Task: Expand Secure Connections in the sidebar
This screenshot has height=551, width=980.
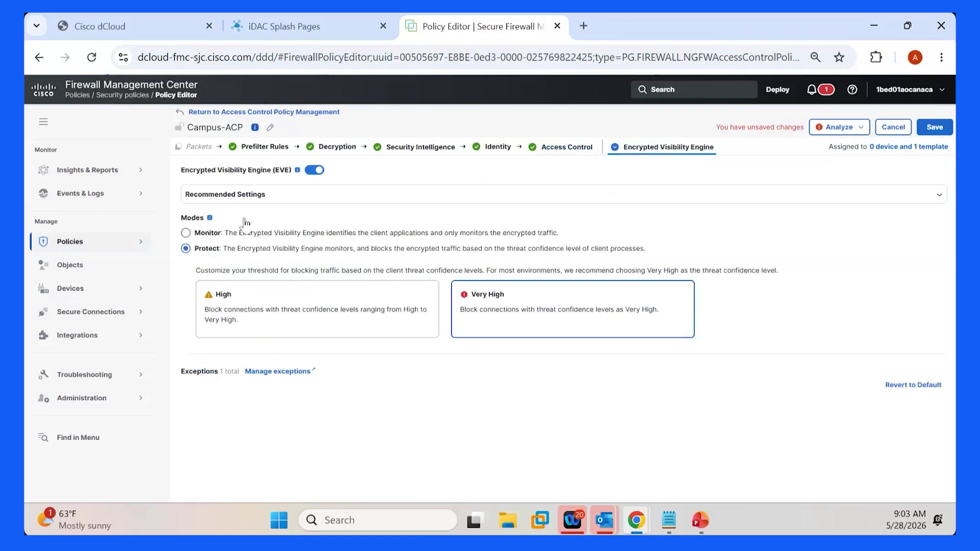Action: click(x=91, y=312)
